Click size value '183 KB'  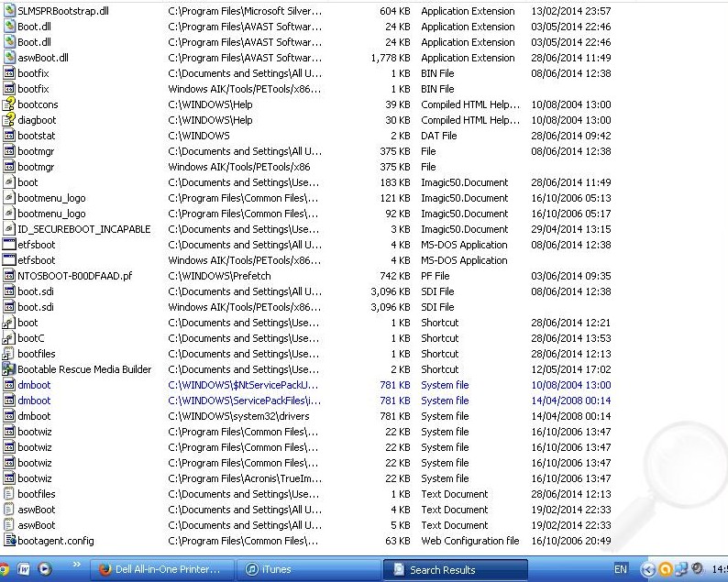(x=395, y=182)
